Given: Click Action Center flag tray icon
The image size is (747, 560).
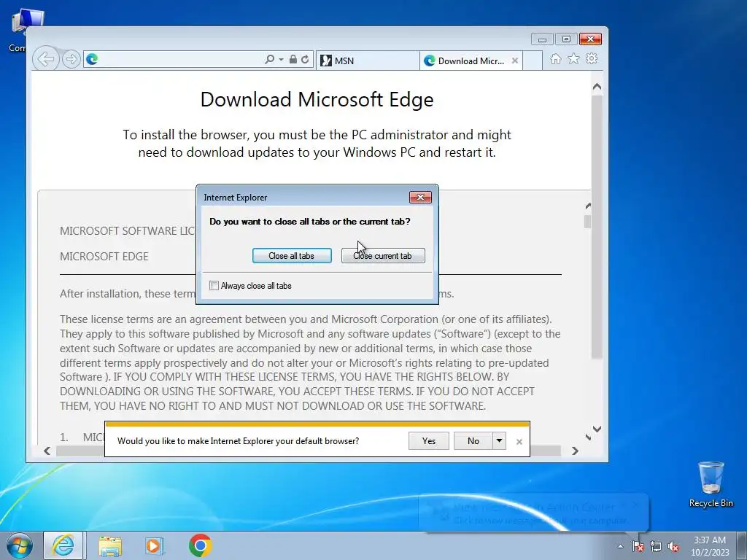Looking at the screenshot, I should pyautogui.click(x=638, y=546).
